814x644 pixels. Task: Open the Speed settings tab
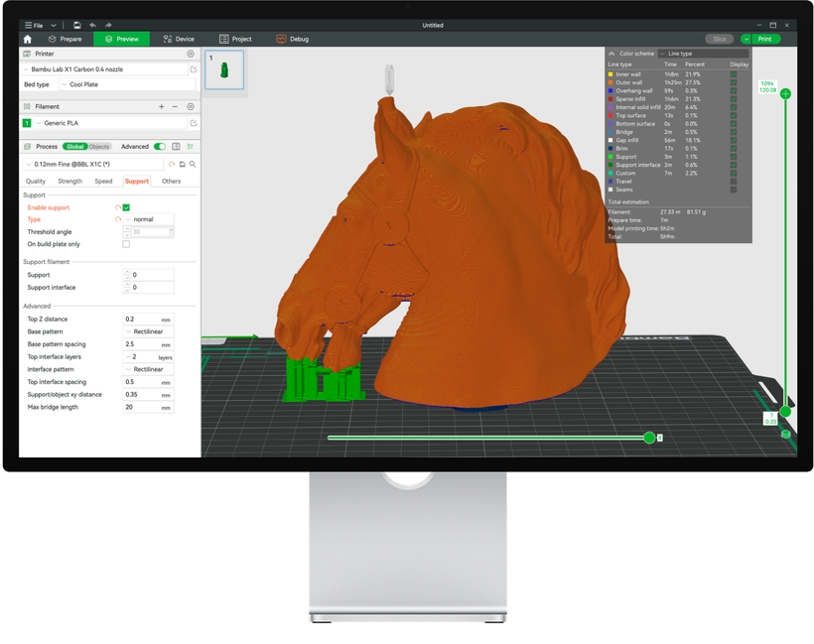tap(103, 182)
